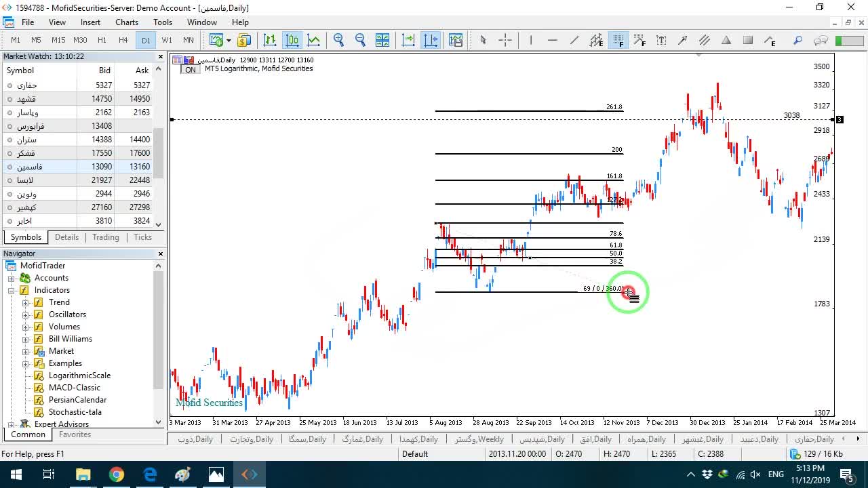868x488 pixels.
Task: Zoom out the chart with magnifier minus
Action: click(360, 40)
